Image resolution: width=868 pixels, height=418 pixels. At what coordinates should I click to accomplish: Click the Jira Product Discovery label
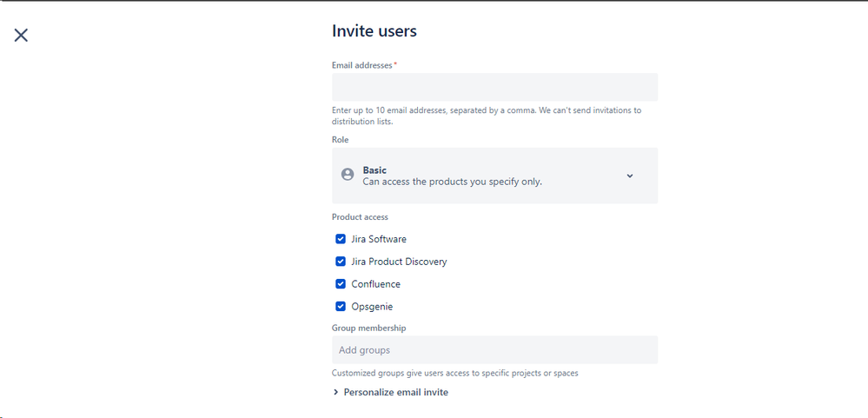click(x=399, y=262)
